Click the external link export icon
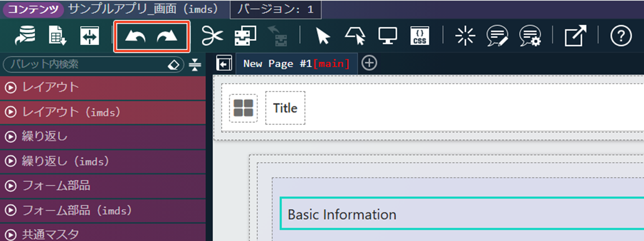 click(x=575, y=36)
